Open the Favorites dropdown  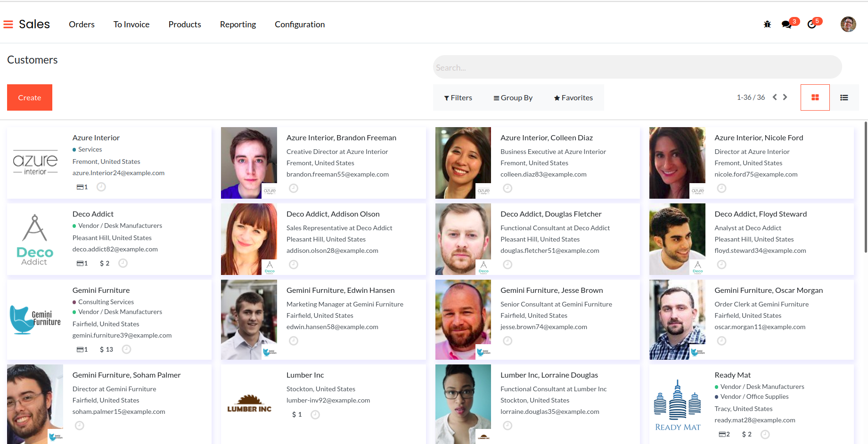(x=573, y=97)
